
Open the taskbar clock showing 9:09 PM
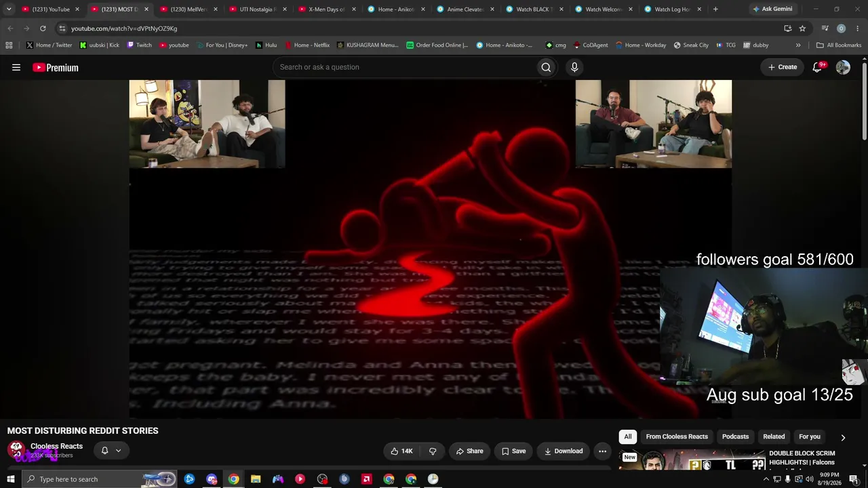coord(829,479)
